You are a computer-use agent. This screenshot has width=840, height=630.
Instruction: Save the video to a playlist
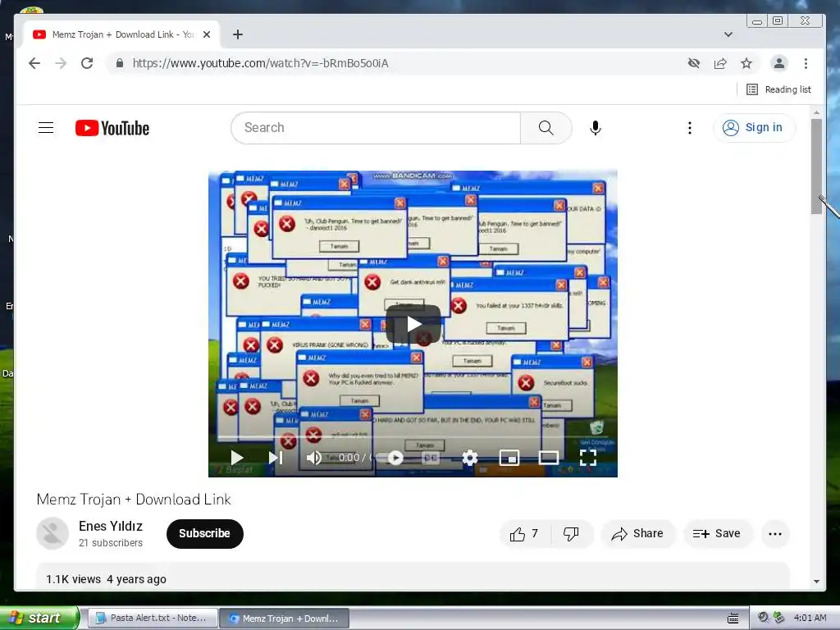pyautogui.click(x=717, y=533)
